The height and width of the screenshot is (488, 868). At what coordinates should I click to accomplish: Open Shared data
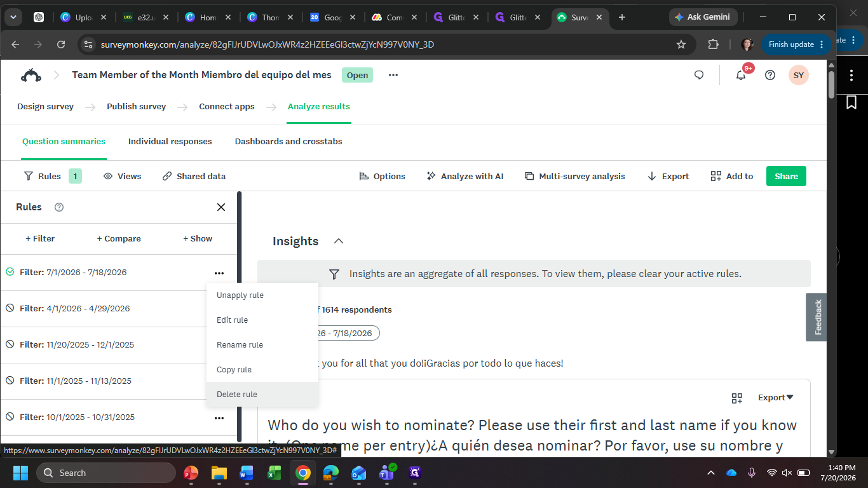click(x=194, y=176)
